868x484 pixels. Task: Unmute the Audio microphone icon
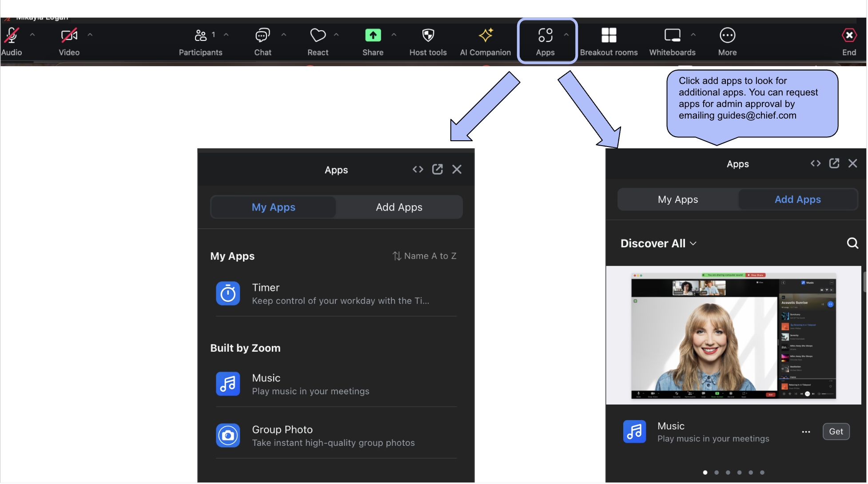(x=12, y=36)
